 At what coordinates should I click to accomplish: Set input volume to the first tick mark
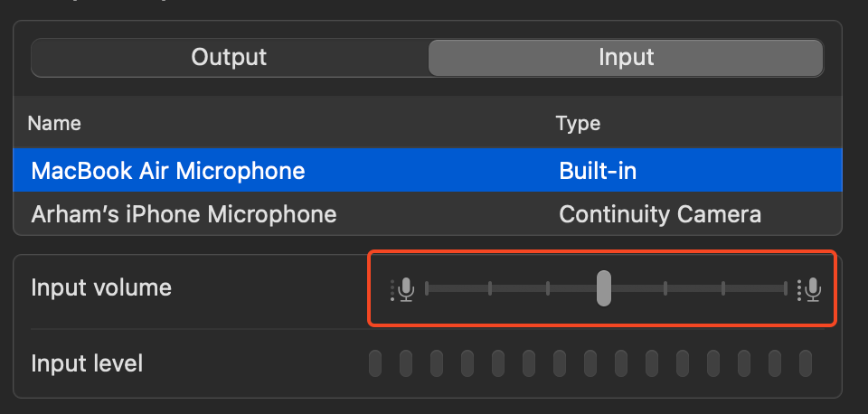(x=427, y=288)
